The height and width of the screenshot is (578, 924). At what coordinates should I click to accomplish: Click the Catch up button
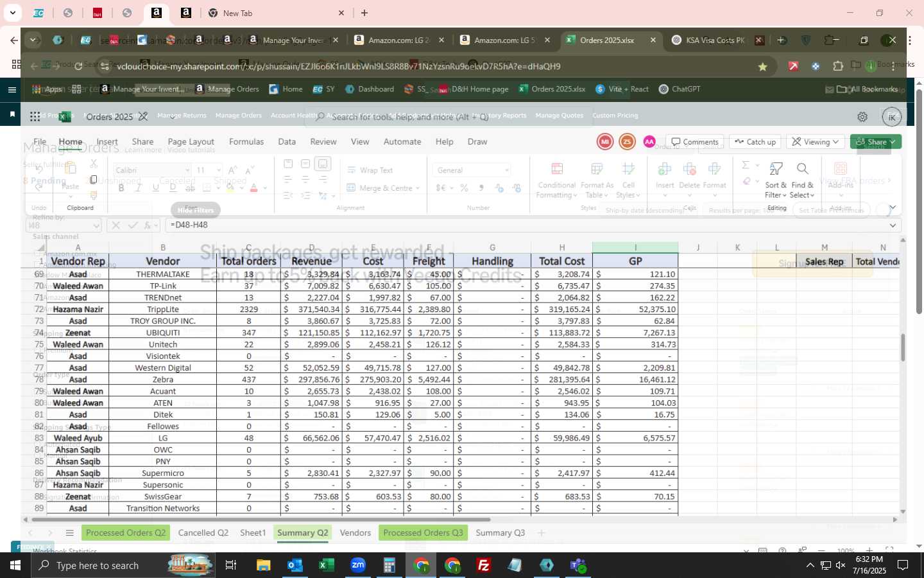point(755,142)
